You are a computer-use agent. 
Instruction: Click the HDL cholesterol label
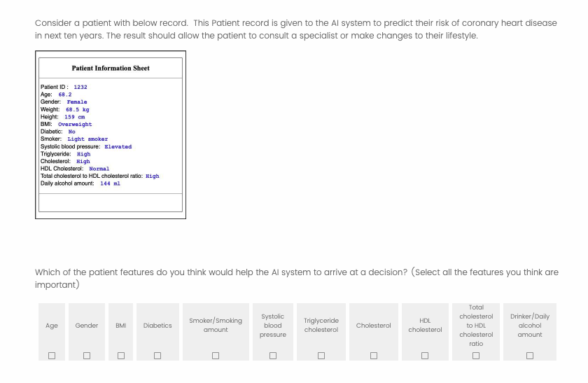[x=425, y=325]
